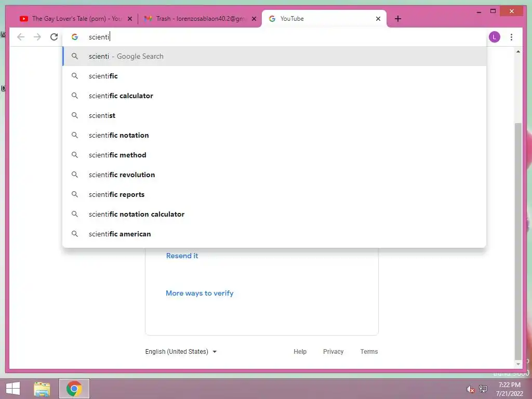Choose the scienti - Google Search suggestion
The width and height of the screenshot is (532, 399).
click(x=274, y=56)
